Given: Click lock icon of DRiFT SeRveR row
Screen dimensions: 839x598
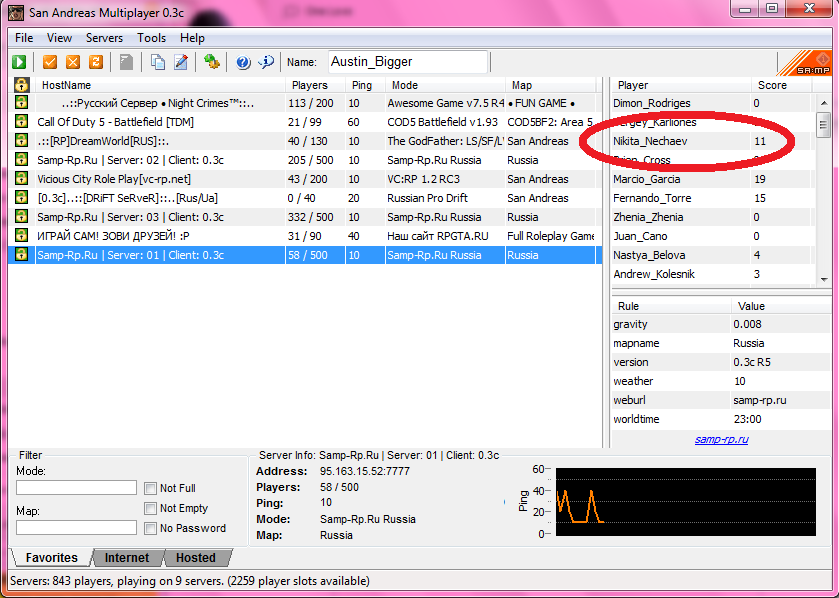Looking at the screenshot, I should tap(21, 198).
